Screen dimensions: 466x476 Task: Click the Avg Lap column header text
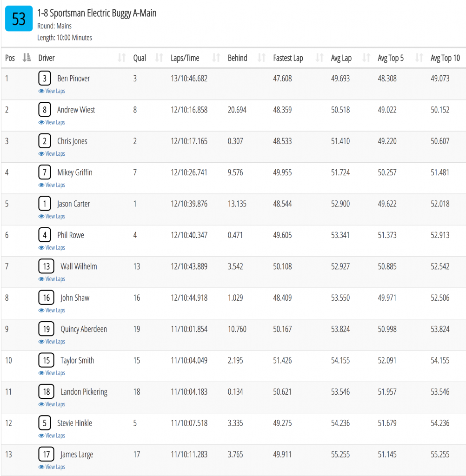point(341,58)
